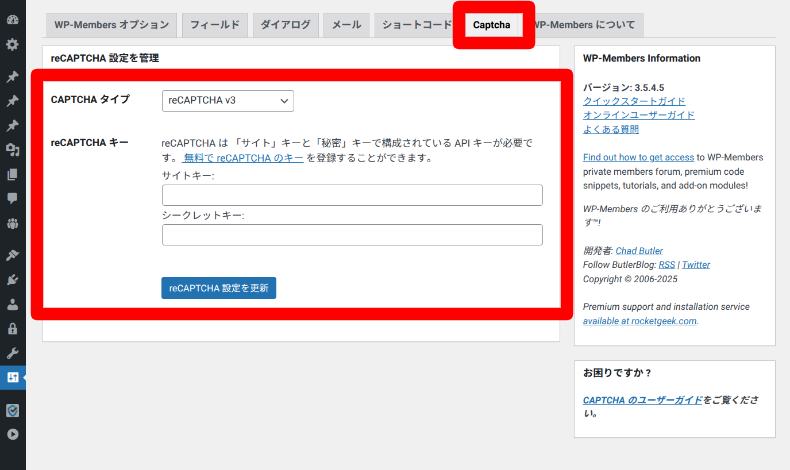Click the highlighted Settings sliders icon
This screenshot has width=790, height=470.
pos(13,377)
